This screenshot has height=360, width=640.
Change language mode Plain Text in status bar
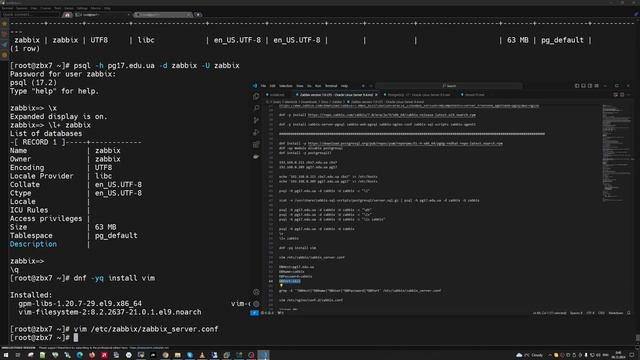pos(616,313)
